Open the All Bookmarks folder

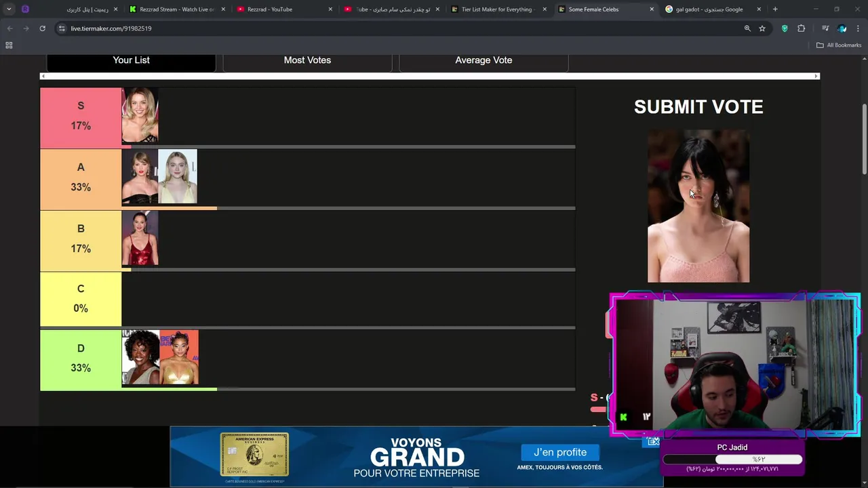pyautogui.click(x=839, y=45)
